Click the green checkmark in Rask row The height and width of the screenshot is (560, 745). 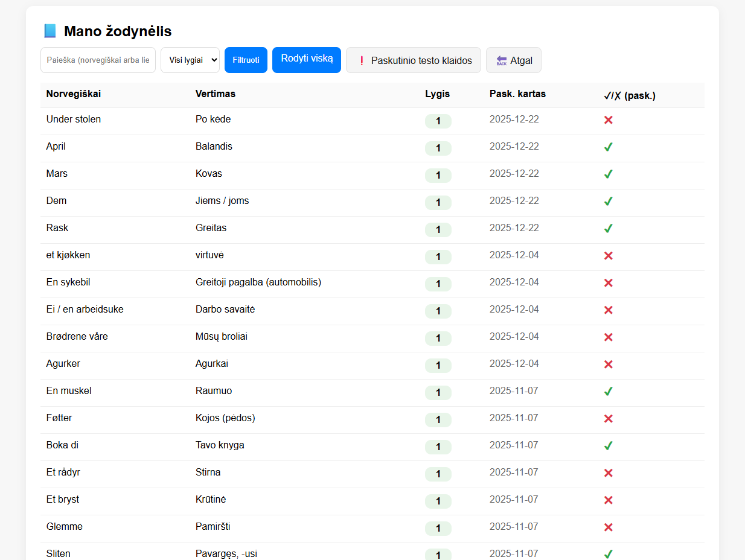(608, 229)
